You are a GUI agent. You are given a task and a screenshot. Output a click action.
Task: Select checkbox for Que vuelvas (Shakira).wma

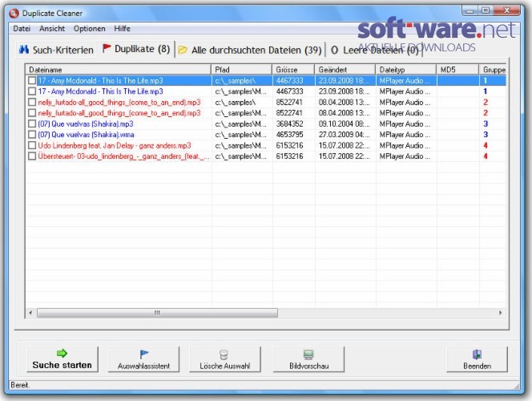pyautogui.click(x=32, y=135)
